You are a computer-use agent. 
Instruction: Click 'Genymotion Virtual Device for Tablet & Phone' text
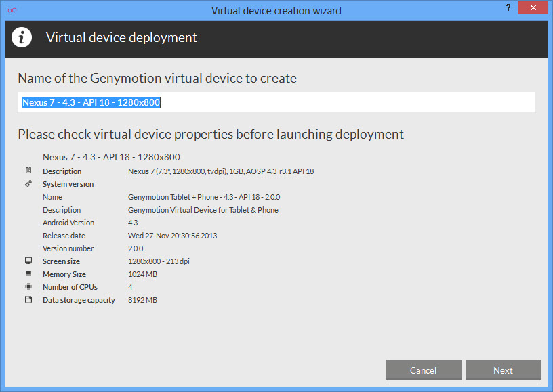203,210
